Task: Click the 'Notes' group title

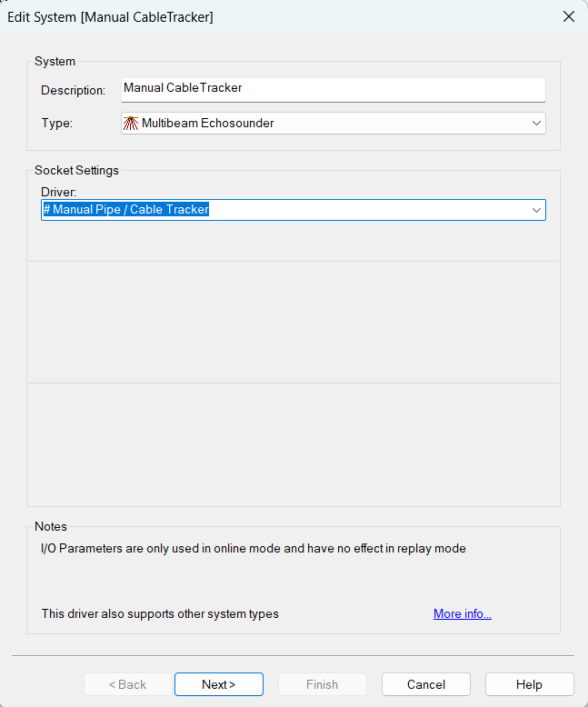Action: pos(51,527)
